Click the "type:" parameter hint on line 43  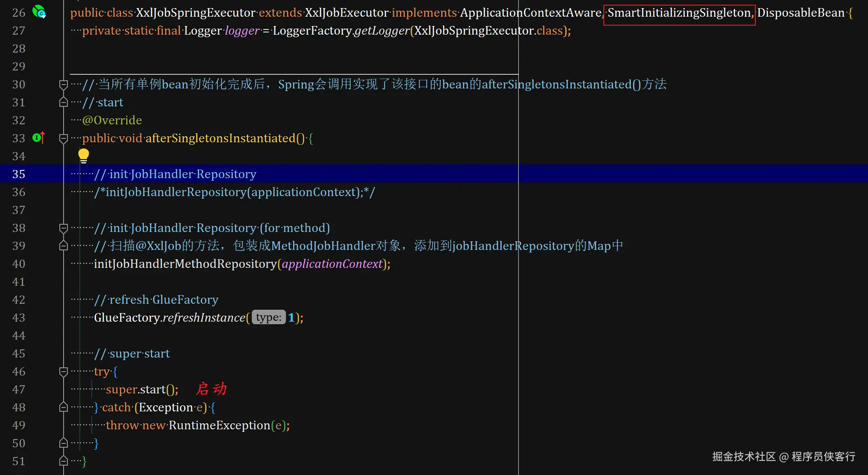[x=269, y=317]
